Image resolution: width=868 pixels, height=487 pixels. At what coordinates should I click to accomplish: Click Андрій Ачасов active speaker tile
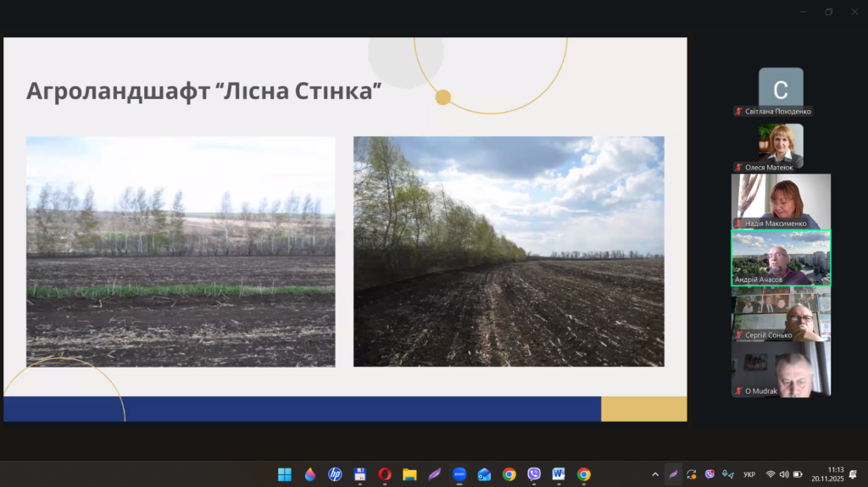click(x=781, y=257)
